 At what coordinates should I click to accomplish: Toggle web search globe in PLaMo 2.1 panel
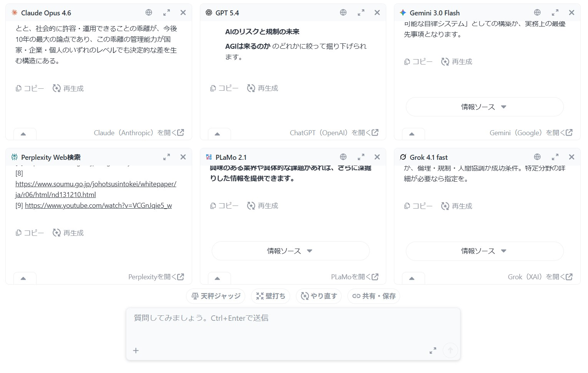pos(343,157)
